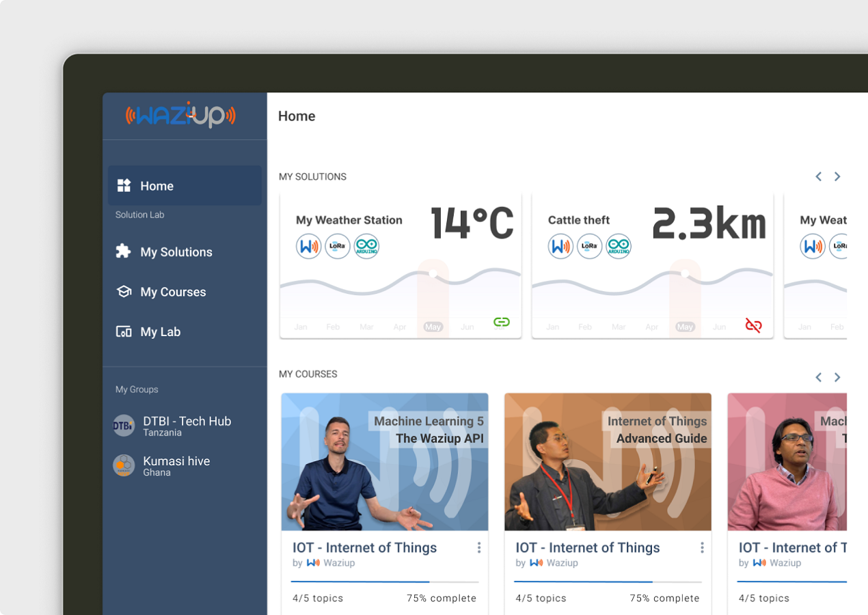
Task: Select May on Weather Station chart timeline
Action: pos(433,327)
